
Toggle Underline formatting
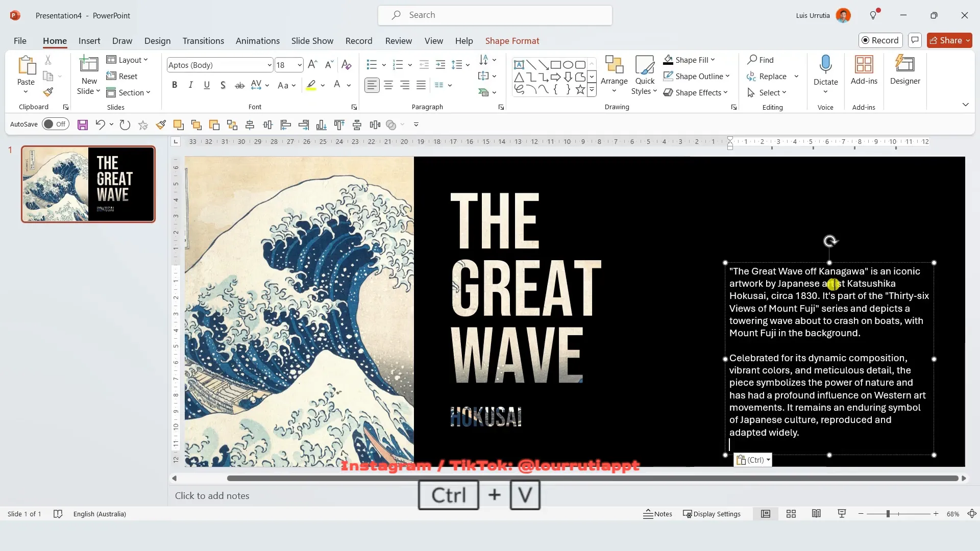(207, 85)
